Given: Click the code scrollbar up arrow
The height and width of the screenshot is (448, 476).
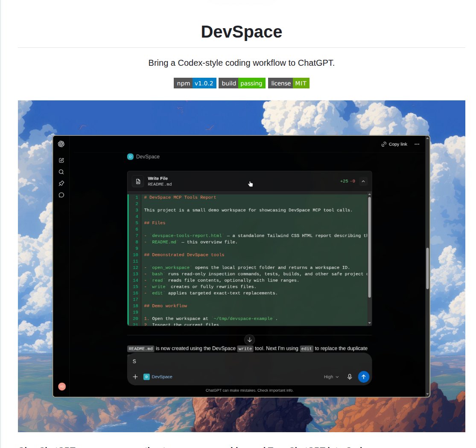Looking at the screenshot, I should tap(369, 194).
